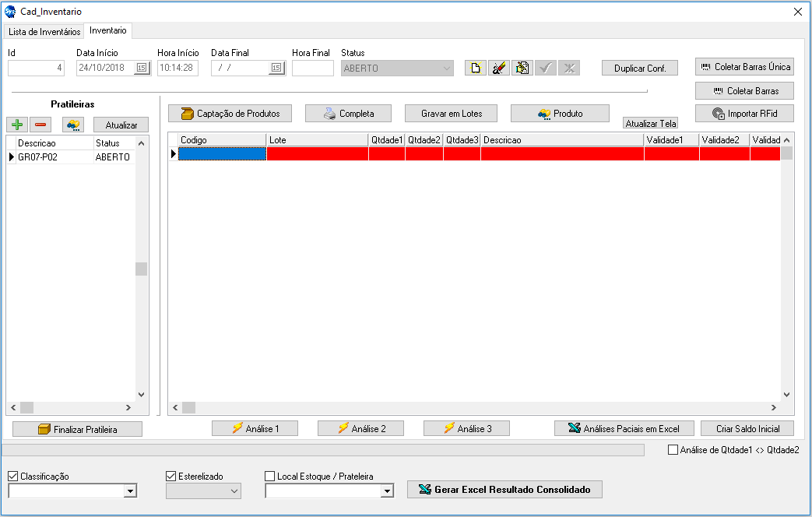Select the Inventario tab

(108, 30)
